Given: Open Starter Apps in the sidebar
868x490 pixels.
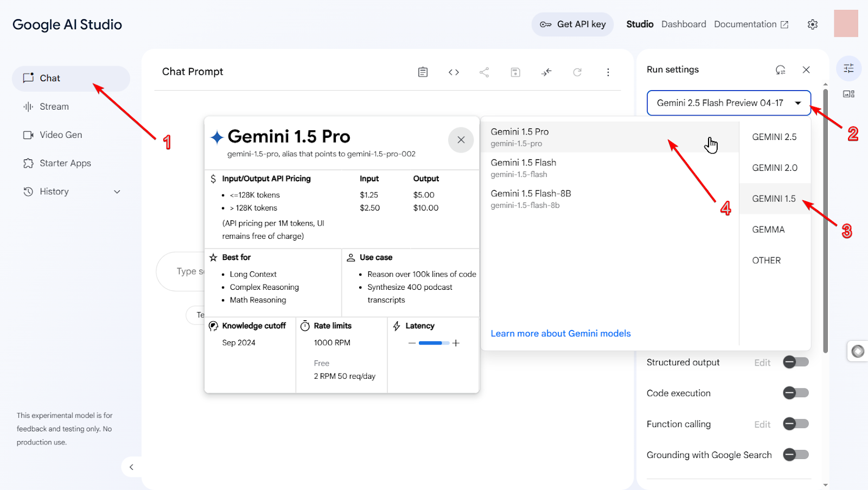Looking at the screenshot, I should pos(71,163).
